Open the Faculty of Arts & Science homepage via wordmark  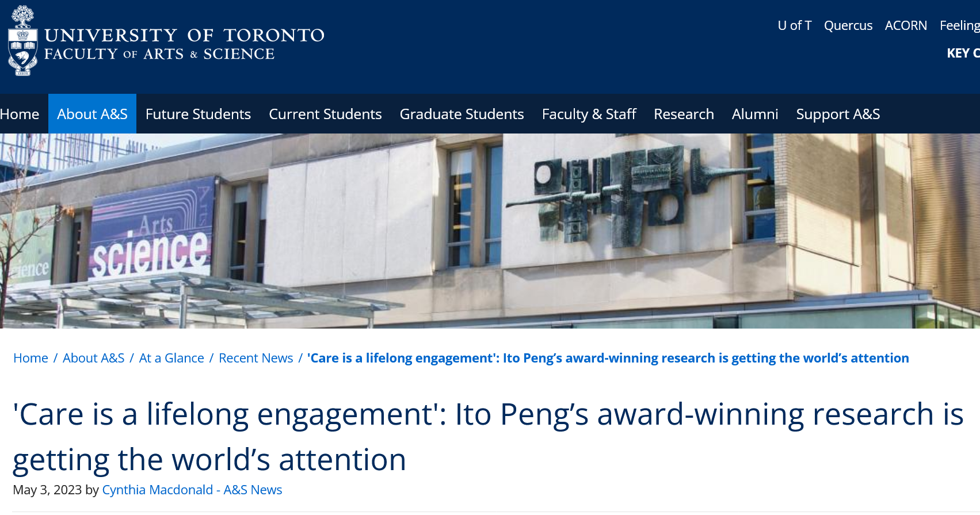coord(184,43)
